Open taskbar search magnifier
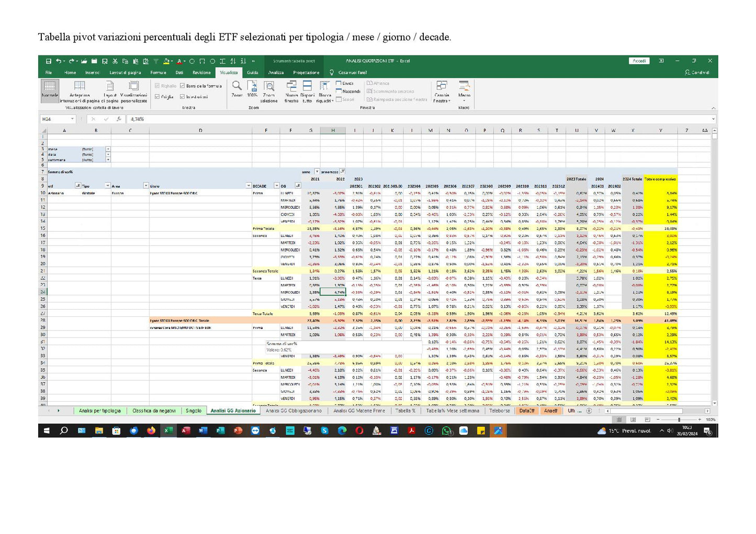Image resolution: width=756 pixels, height=534 pixels. [x=64, y=430]
